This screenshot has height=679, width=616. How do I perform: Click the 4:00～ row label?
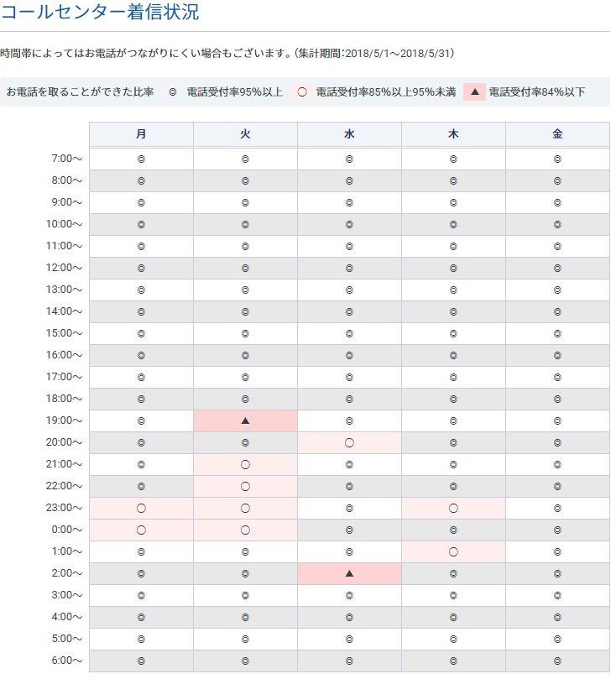pyautogui.click(x=67, y=617)
